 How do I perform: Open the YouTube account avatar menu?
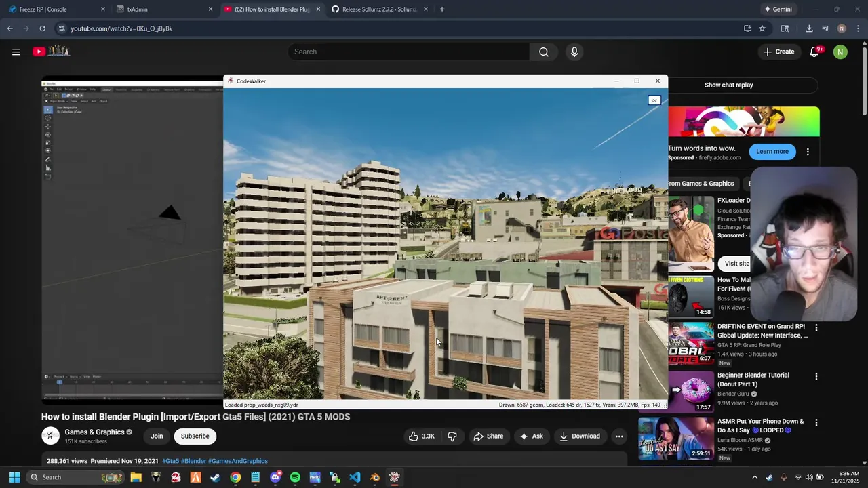[x=840, y=52]
